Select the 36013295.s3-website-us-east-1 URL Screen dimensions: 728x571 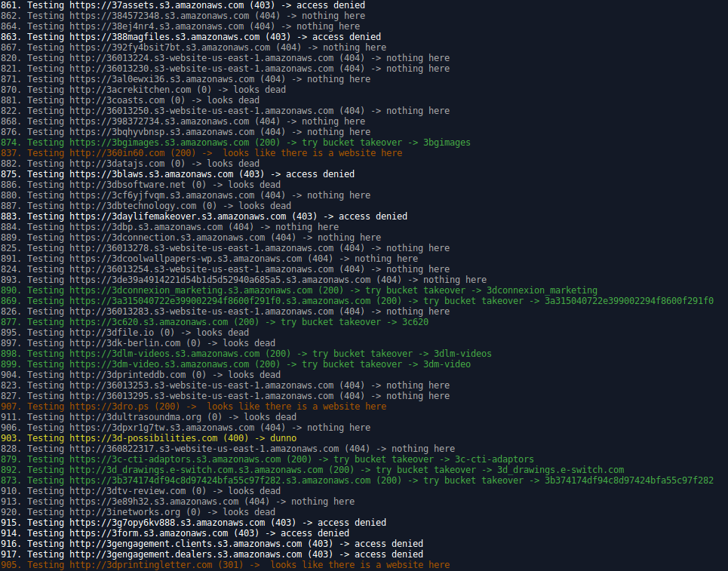pos(201,396)
